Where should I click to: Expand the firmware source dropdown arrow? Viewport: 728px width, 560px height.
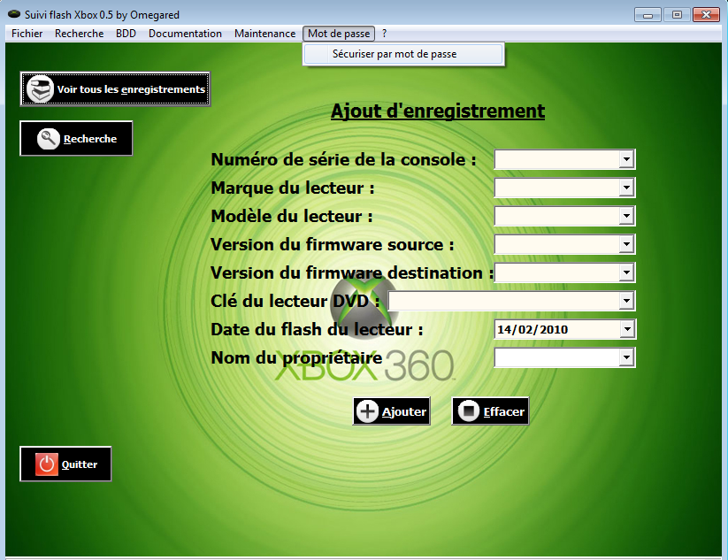tap(626, 244)
